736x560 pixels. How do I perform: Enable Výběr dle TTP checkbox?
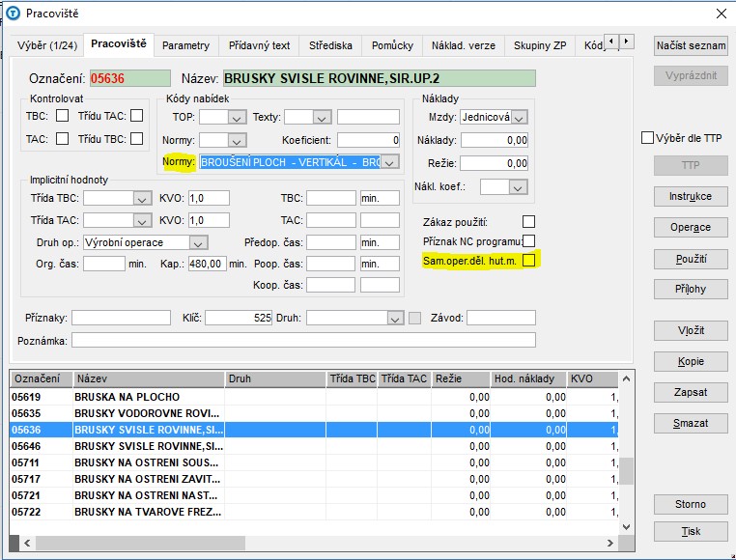(647, 137)
